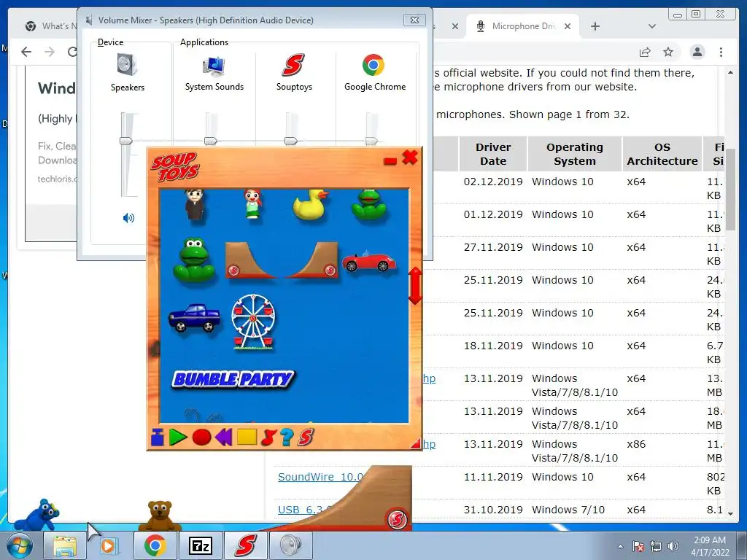
Task: Close the Microphone Drivers tab
Action: pyautogui.click(x=568, y=26)
